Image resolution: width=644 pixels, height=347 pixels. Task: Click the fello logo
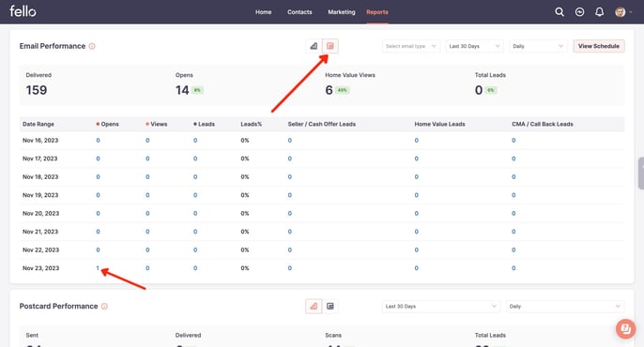[23, 11]
